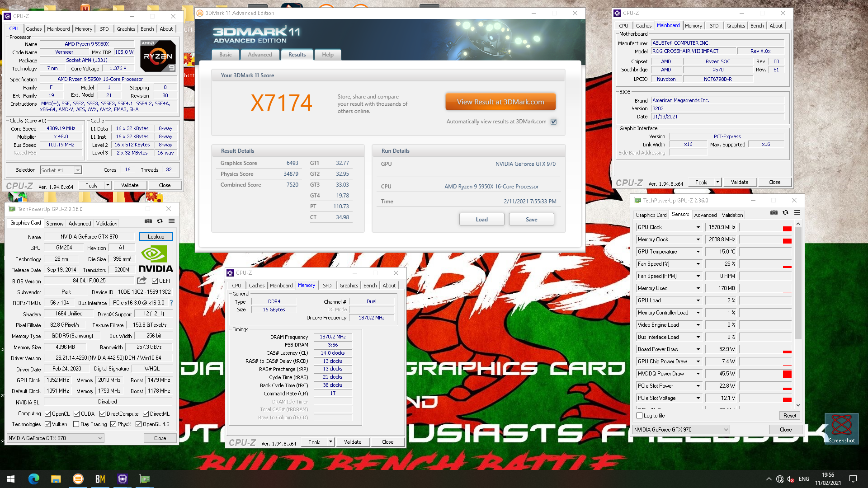Click Load button in Run Details

point(481,220)
